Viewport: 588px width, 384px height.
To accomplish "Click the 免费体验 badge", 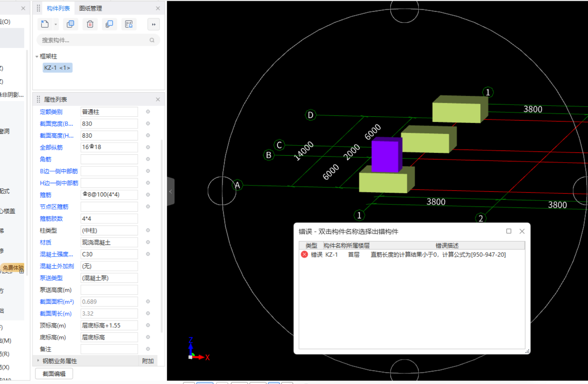I will tap(13, 268).
